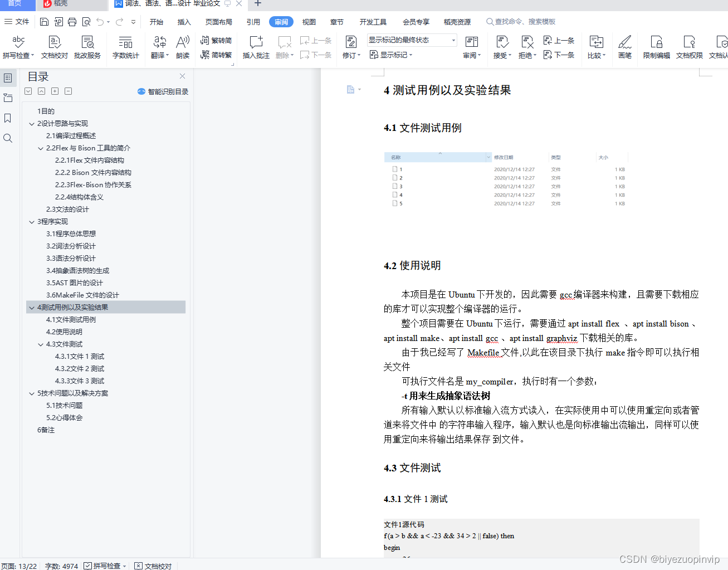Image resolution: width=728 pixels, height=570 pixels.
Task: Click 智能识别目录 button
Action: point(163,91)
